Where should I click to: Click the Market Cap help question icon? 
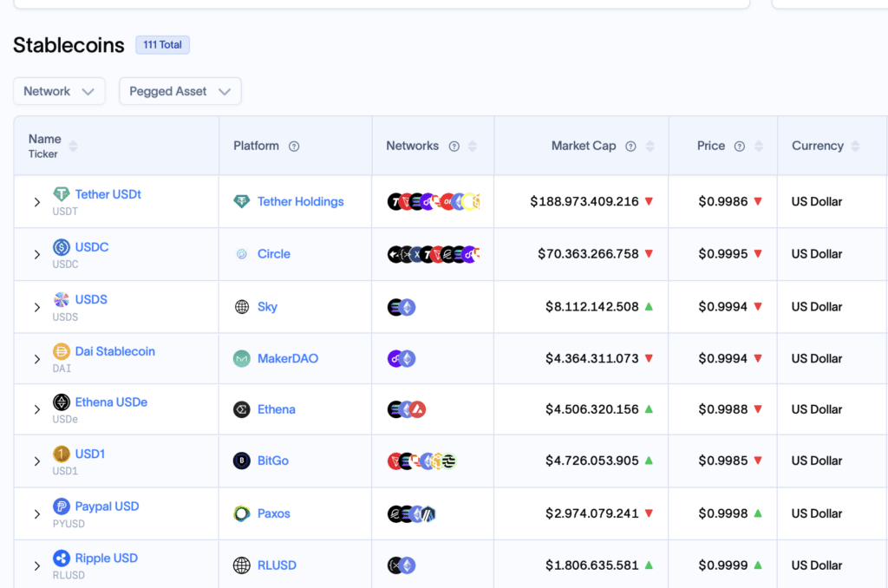point(631,147)
